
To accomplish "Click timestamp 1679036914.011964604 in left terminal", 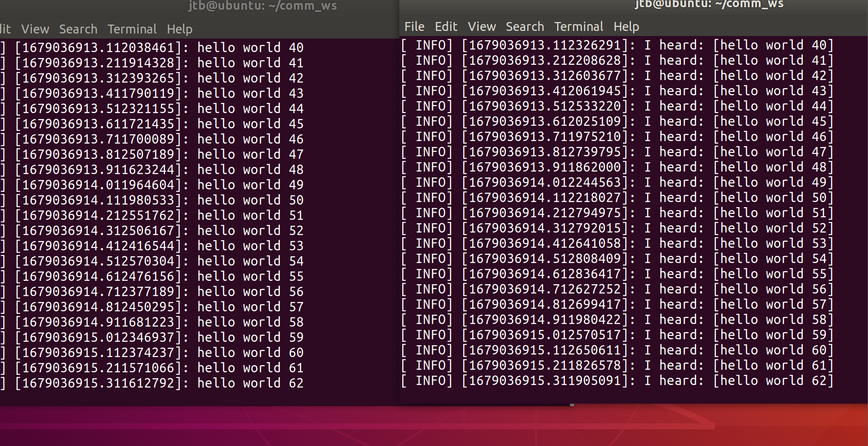I will [x=98, y=185].
